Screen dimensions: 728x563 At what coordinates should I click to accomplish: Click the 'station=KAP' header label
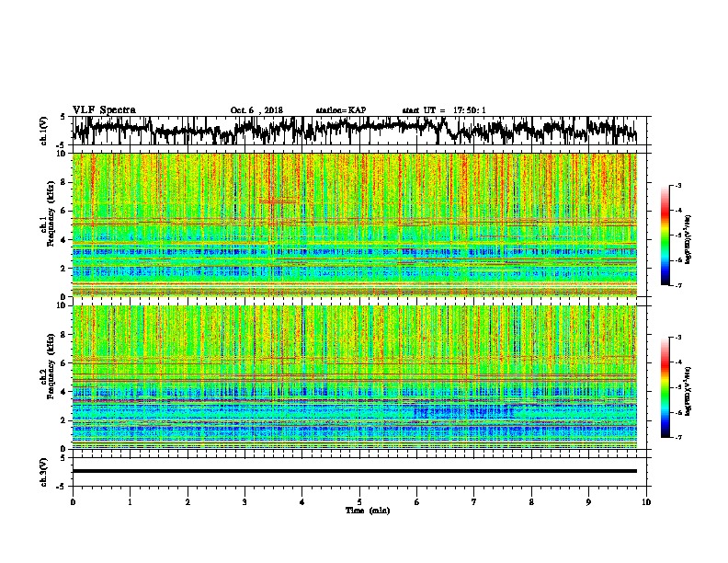341,110
